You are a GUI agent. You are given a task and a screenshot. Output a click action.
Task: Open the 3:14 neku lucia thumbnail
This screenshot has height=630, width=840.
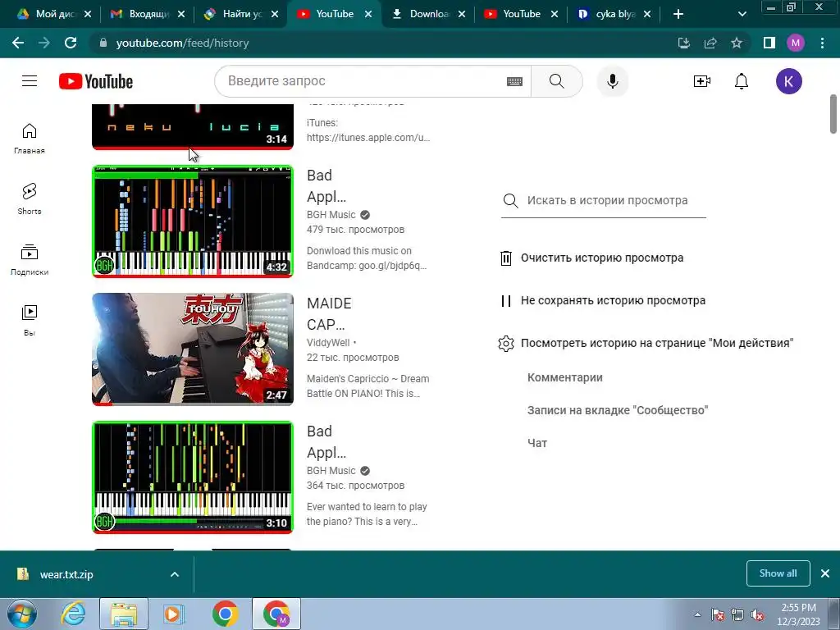pyautogui.click(x=193, y=126)
